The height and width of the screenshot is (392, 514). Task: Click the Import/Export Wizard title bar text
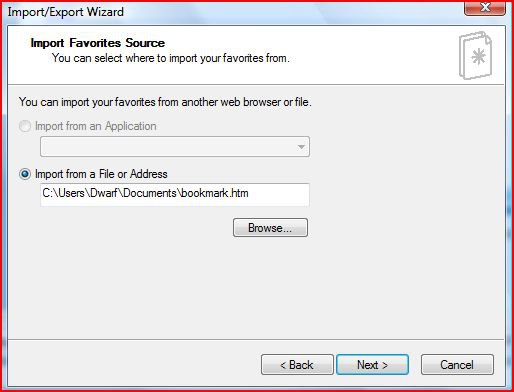click(x=66, y=12)
